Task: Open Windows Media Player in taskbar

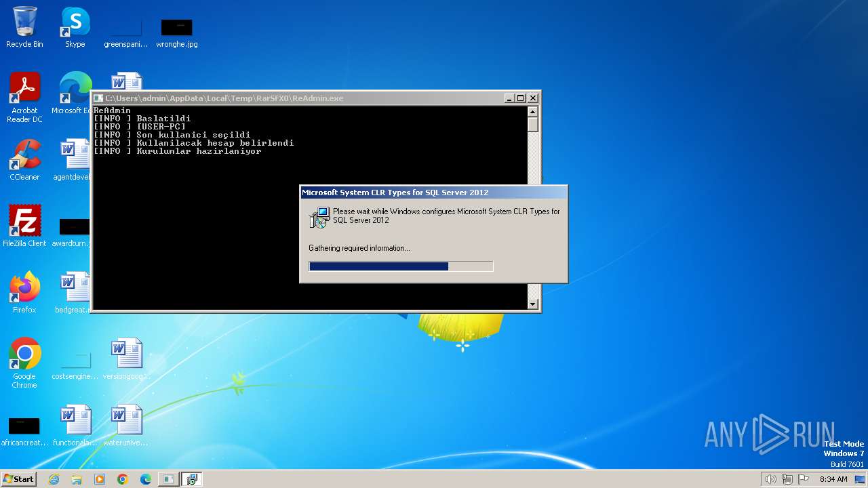Action: point(100,479)
